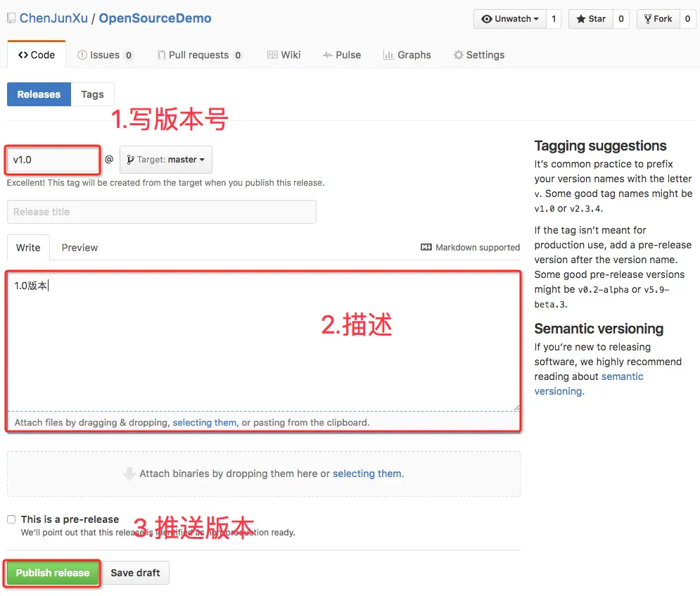This screenshot has height=596, width=700.
Task: Click the branch icon in Target dropdown
Action: point(130,160)
